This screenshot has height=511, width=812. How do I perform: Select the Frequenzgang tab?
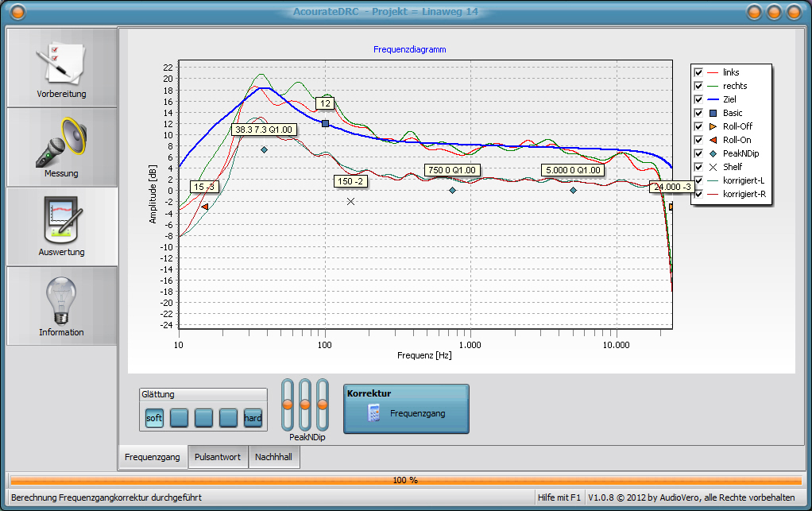153,457
